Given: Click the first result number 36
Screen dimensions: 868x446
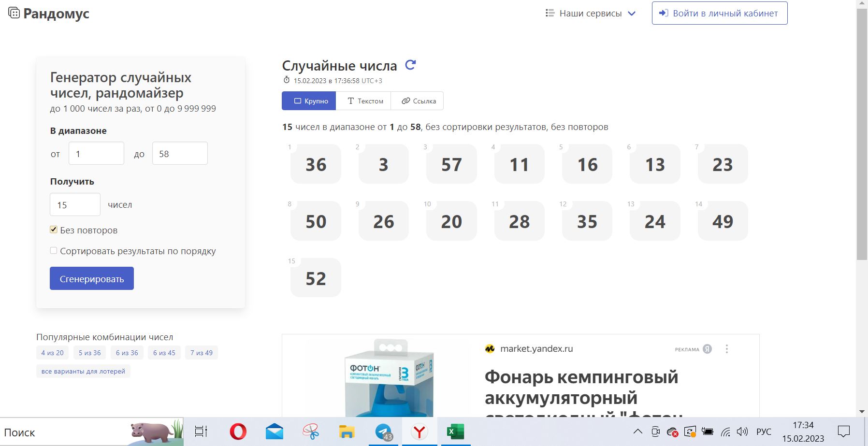Looking at the screenshot, I should click(316, 164).
